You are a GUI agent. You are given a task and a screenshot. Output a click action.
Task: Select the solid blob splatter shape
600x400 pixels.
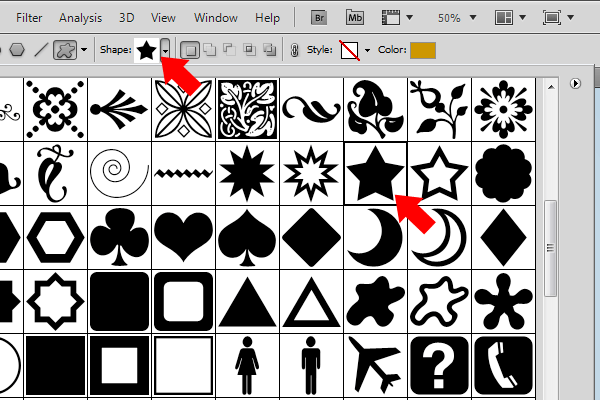click(x=375, y=302)
